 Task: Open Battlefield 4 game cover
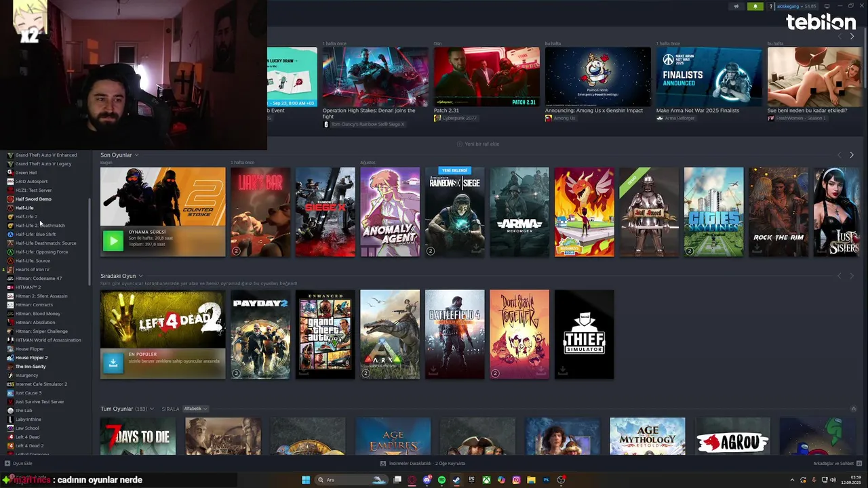pos(455,334)
